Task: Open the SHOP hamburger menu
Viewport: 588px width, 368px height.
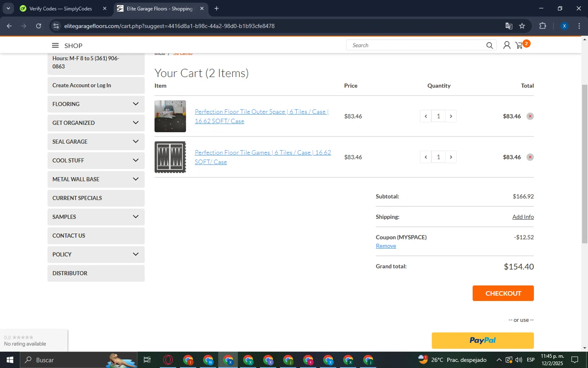Action: [55, 46]
